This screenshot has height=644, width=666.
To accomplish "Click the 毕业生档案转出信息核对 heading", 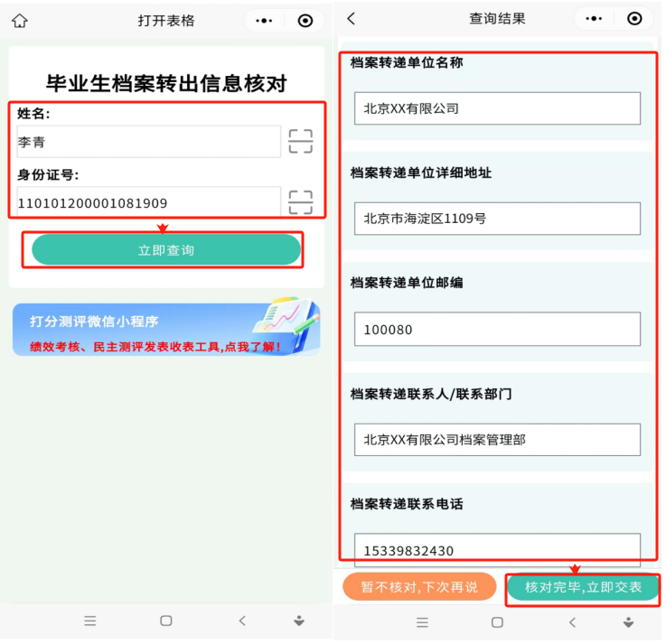I will [166, 83].
